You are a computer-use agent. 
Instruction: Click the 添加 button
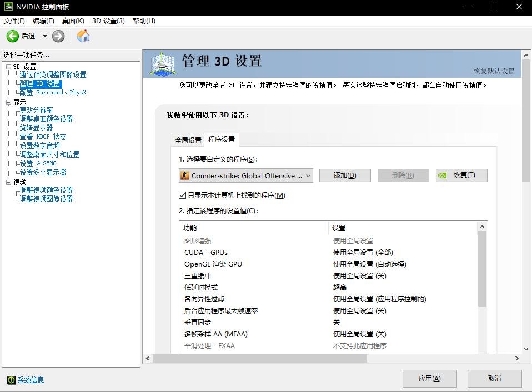click(344, 175)
